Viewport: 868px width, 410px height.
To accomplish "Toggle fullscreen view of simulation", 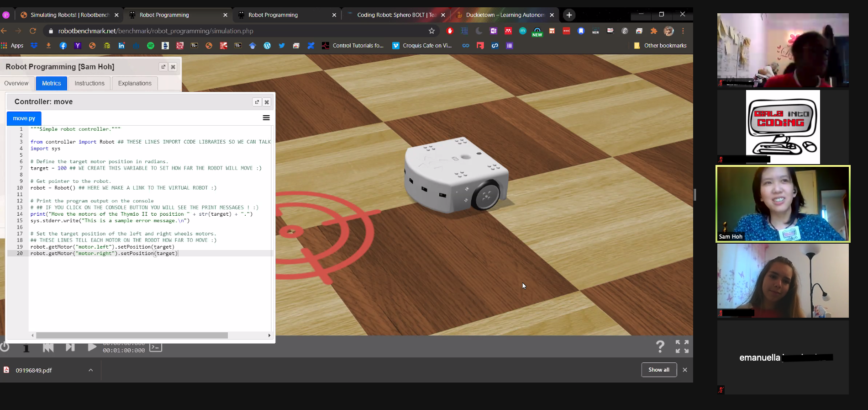I will tap(682, 346).
